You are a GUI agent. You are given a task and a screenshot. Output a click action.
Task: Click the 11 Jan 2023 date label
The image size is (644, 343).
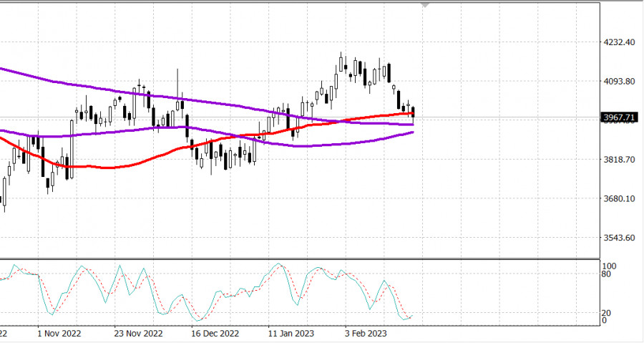coord(291,334)
